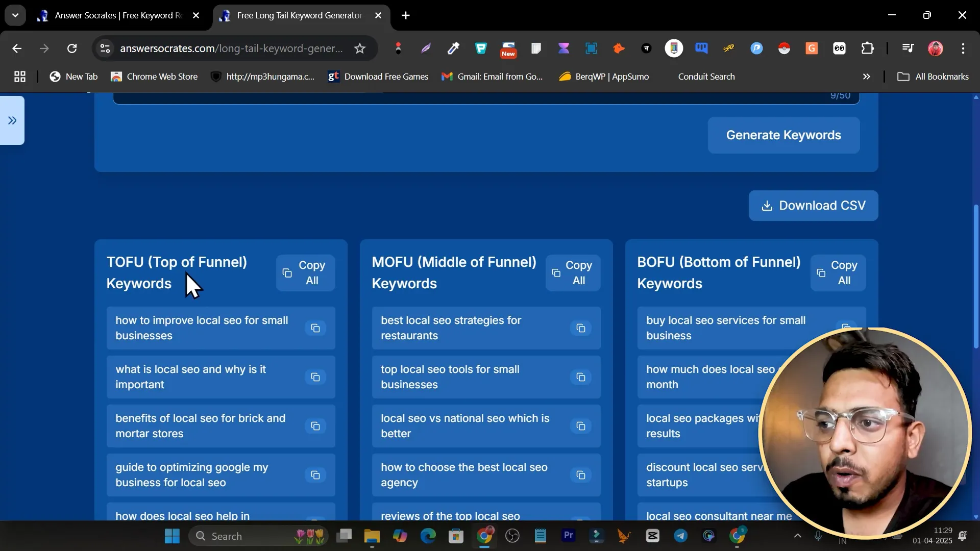Copy keyword 'guide to optimizing google my business'

[315, 475]
